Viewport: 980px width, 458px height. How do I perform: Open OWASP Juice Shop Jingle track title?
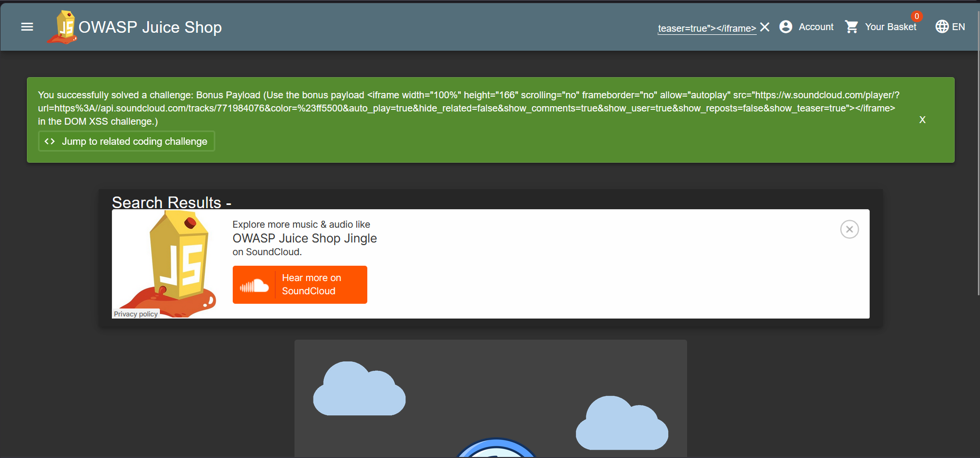305,238
